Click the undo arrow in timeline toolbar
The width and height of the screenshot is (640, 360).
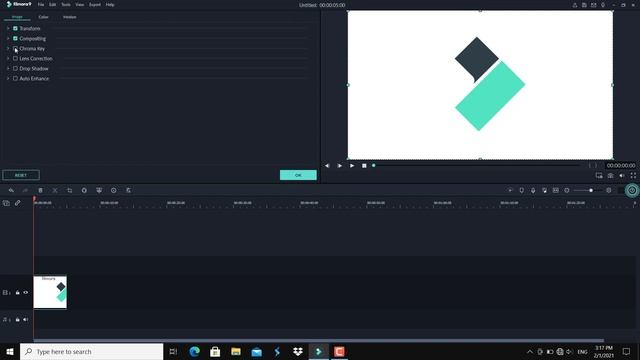click(x=11, y=191)
